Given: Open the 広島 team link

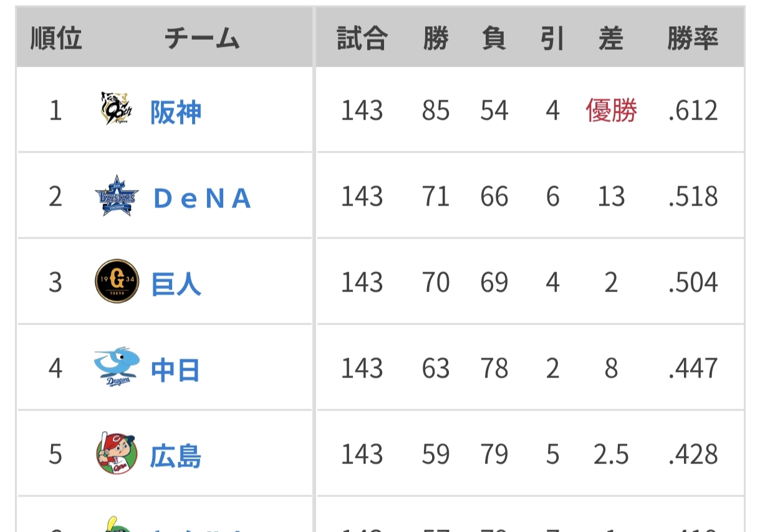Looking at the screenshot, I should click(176, 456).
